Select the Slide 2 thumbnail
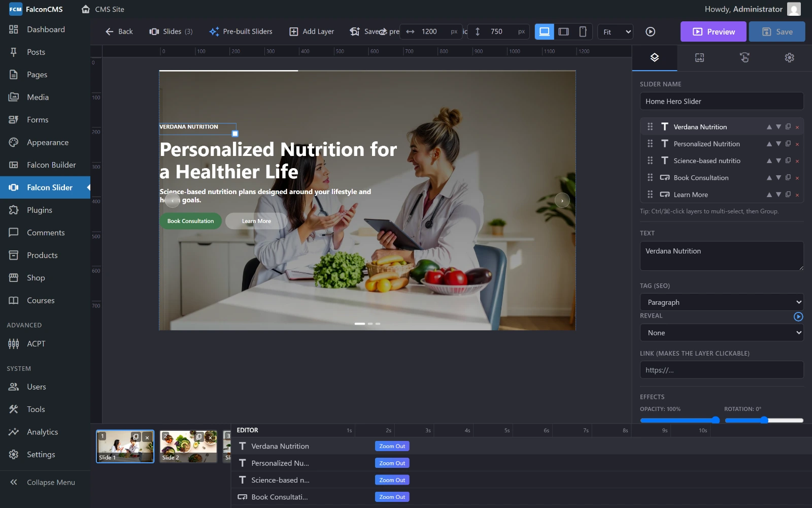This screenshot has height=508, width=812. 188,447
